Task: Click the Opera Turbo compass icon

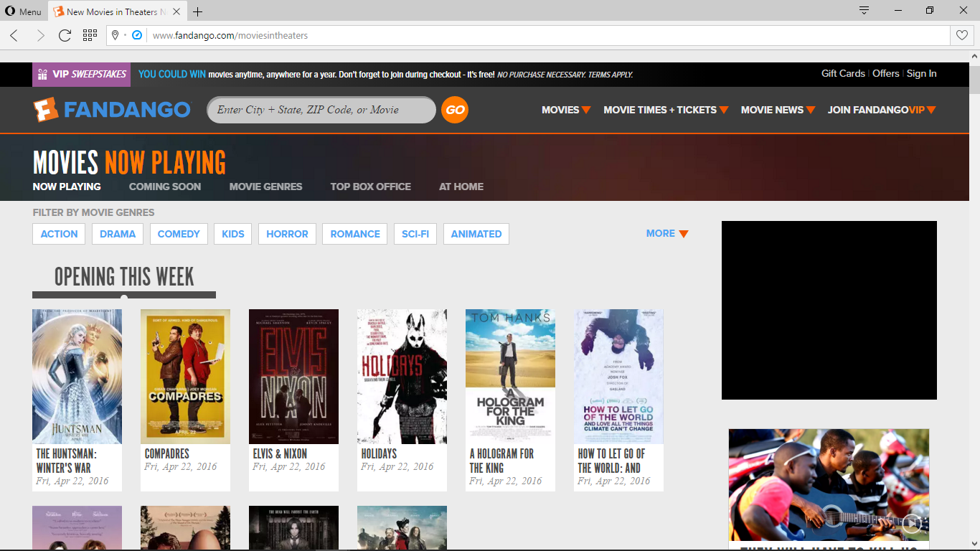Action: (137, 35)
